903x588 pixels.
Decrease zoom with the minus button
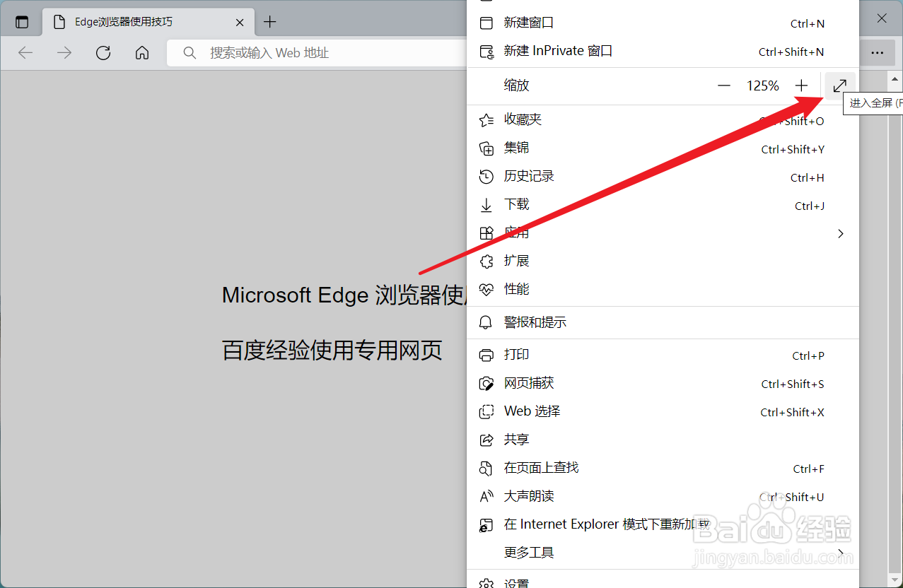[723, 86]
